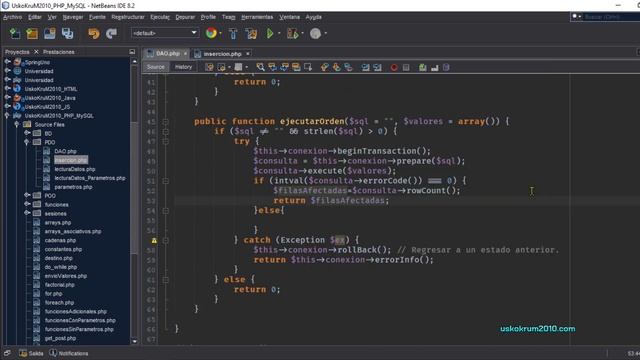Expand the UskoKruM2010_HTML project node

click(7, 89)
